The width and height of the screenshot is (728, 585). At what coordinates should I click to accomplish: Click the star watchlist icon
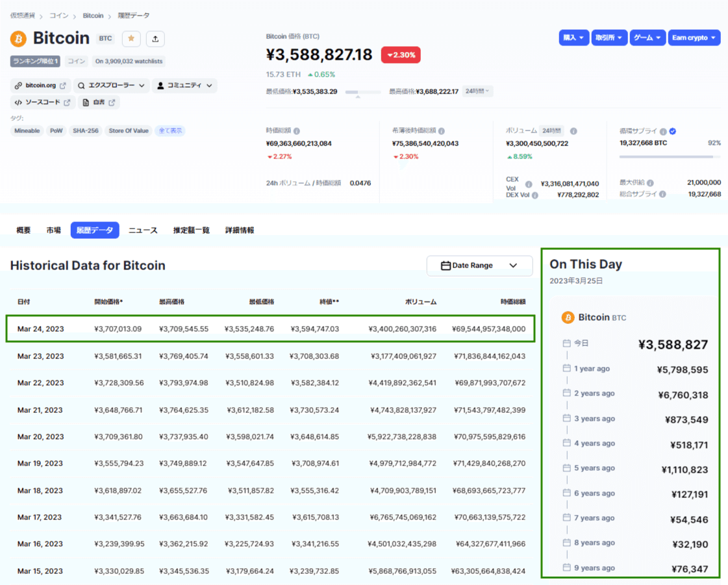click(x=131, y=38)
